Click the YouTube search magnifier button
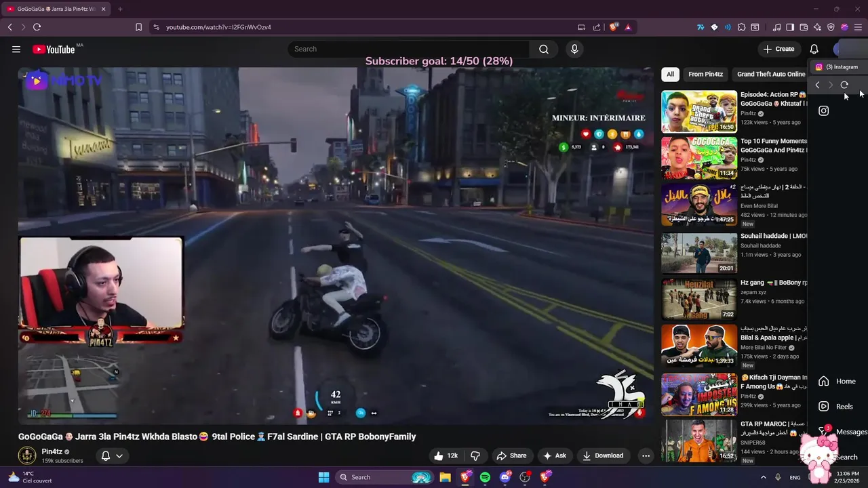Screen dimensions: 868x488 point(544,49)
